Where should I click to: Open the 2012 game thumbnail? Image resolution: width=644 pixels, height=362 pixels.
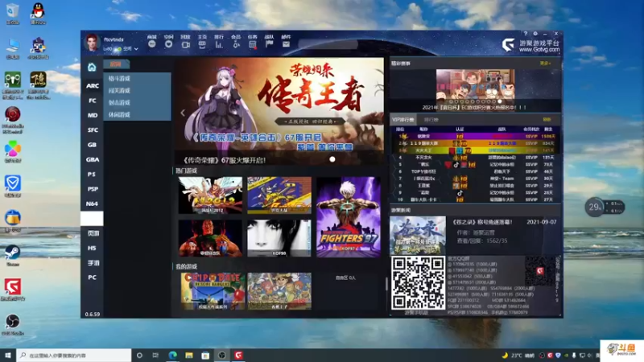[210, 195]
